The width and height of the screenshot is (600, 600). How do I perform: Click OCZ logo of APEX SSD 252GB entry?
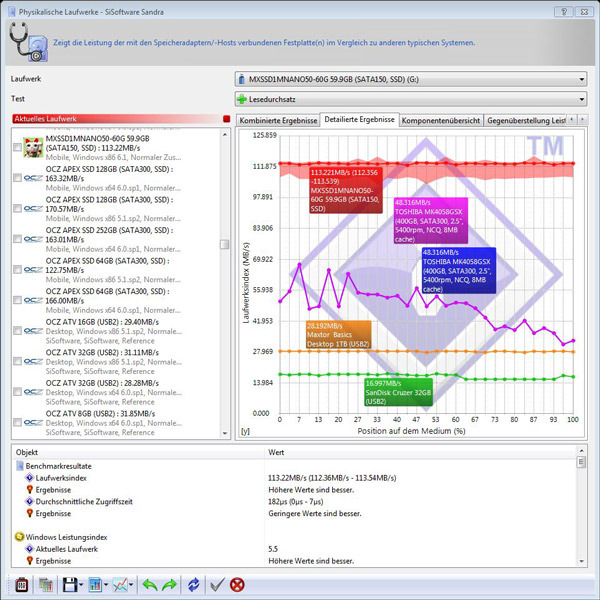coord(33,239)
